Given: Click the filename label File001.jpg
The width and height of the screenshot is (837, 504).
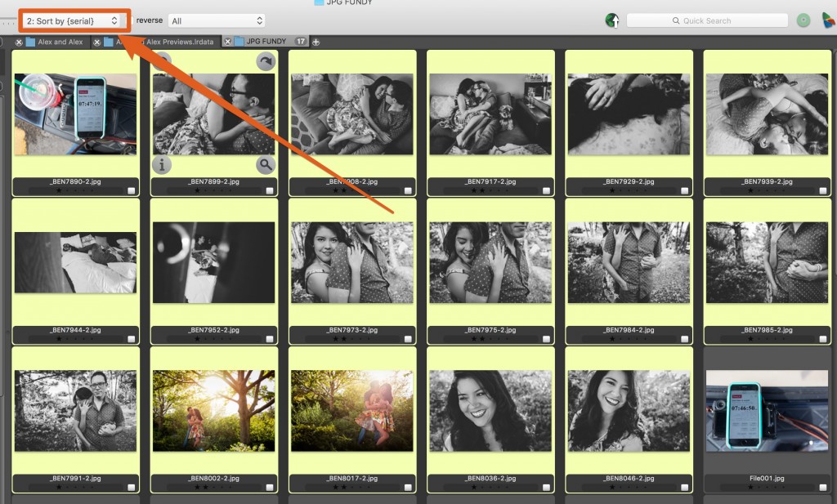Looking at the screenshot, I should point(767,479).
